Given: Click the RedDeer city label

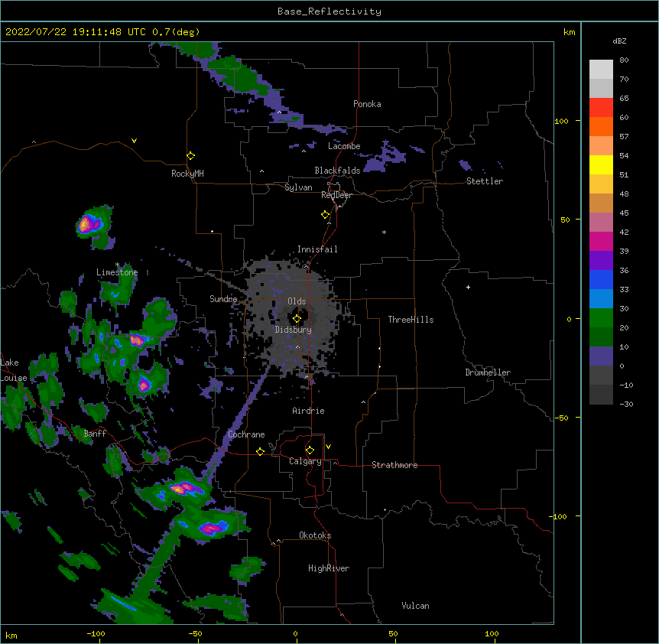Looking at the screenshot, I should point(336,195).
